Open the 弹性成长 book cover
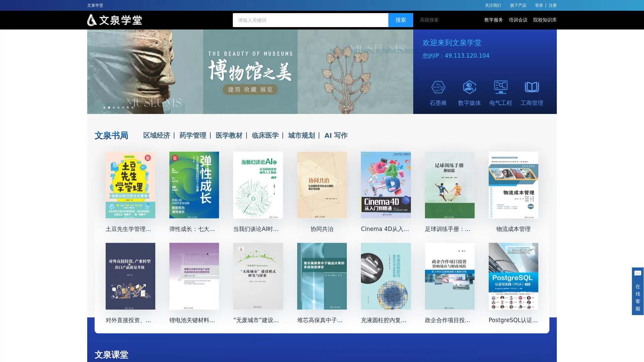644x362 pixels. [x=194, y=185]
